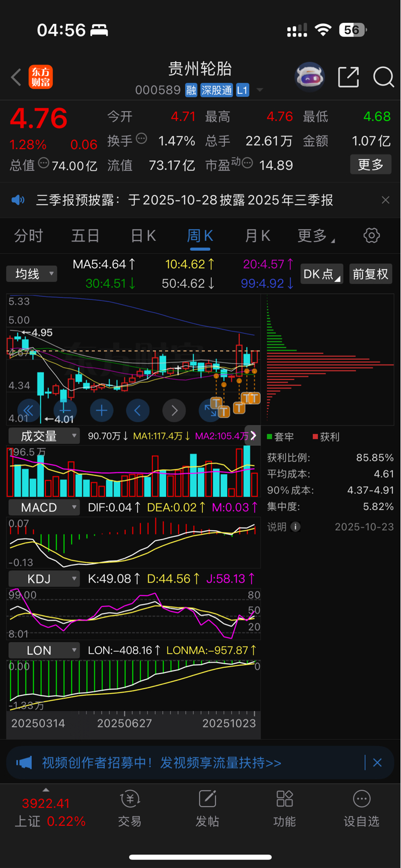This screenshot has width=401, height=868.
Task: Expand chart to fullscreen
Action: [x=210, y=411]
